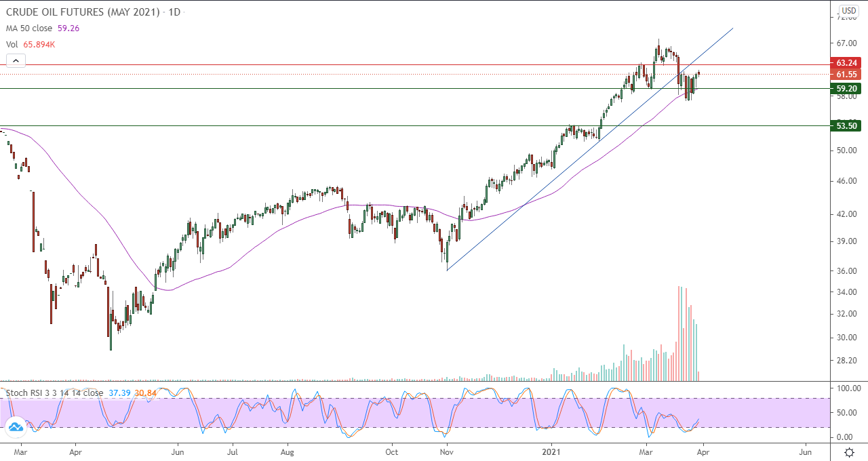Click the 36.00 price axis tick
This screenshot has width=868, height=461.
pyautogui.click(x=848, y=271)
